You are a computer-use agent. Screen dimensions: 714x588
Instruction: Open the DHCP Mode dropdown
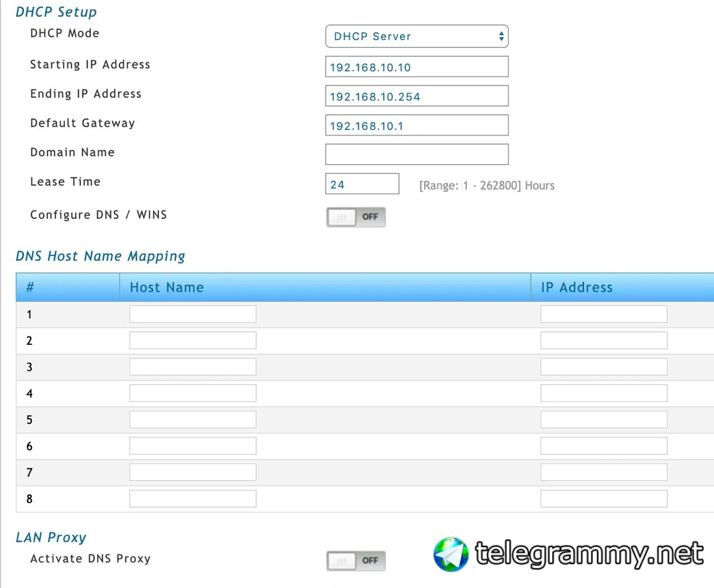tap(417, 36)
